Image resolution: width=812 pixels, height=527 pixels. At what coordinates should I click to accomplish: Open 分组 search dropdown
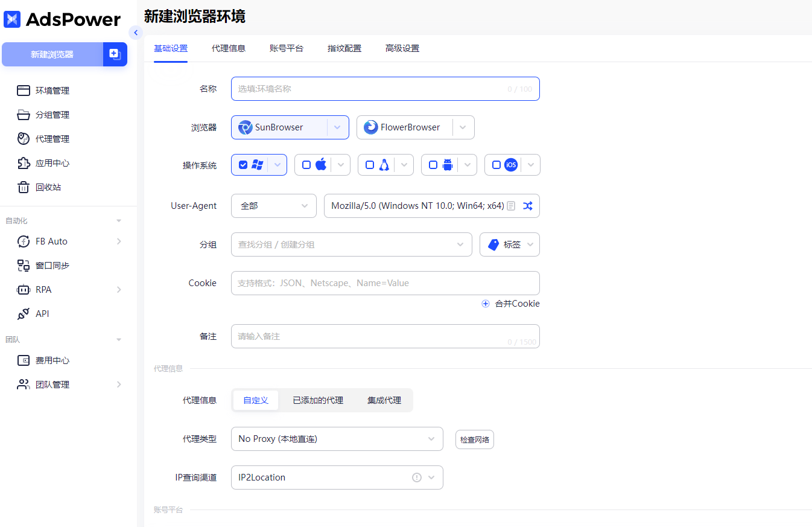352,244
